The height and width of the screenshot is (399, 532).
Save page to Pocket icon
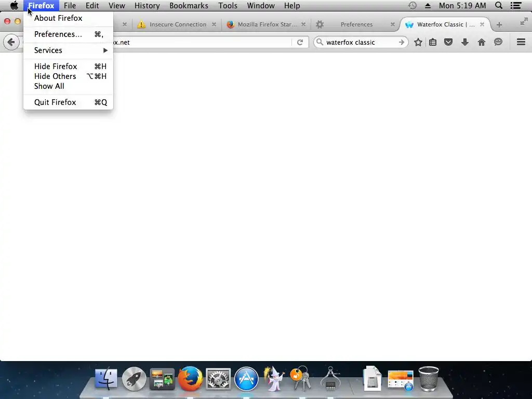(x=448, y=42)
